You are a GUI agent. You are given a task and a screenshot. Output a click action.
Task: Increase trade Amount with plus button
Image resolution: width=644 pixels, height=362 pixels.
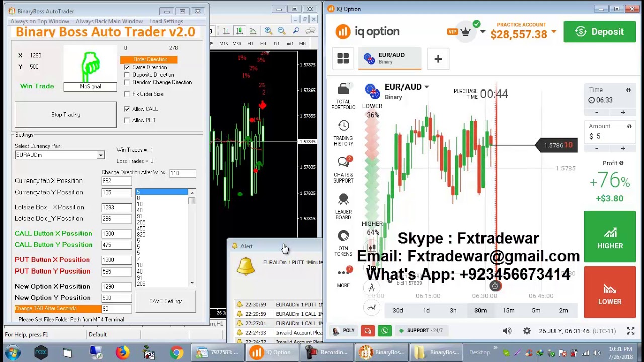(623, 148)
